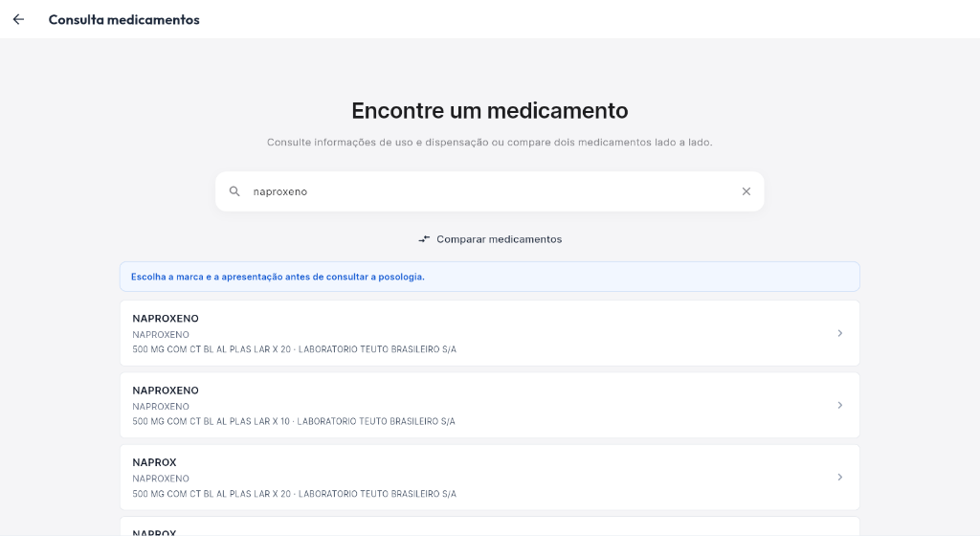
Task: Click the blue Escolha a marca notice
Action: (490, 277)
